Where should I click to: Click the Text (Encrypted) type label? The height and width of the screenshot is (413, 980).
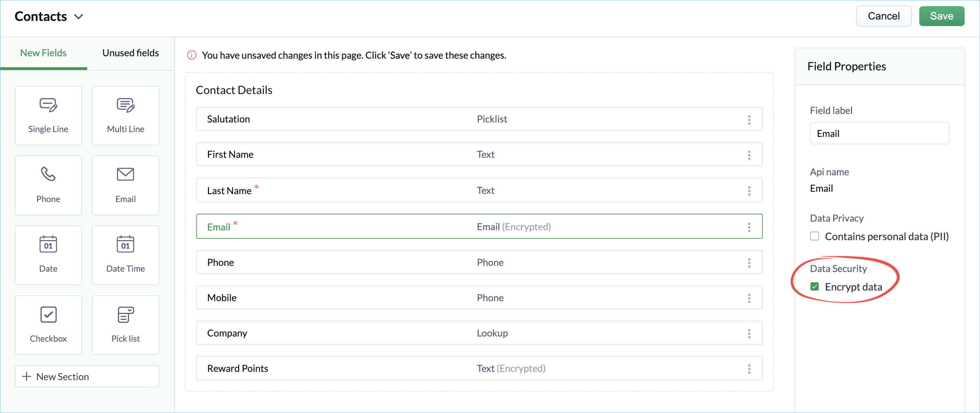[x=511, y=368]
